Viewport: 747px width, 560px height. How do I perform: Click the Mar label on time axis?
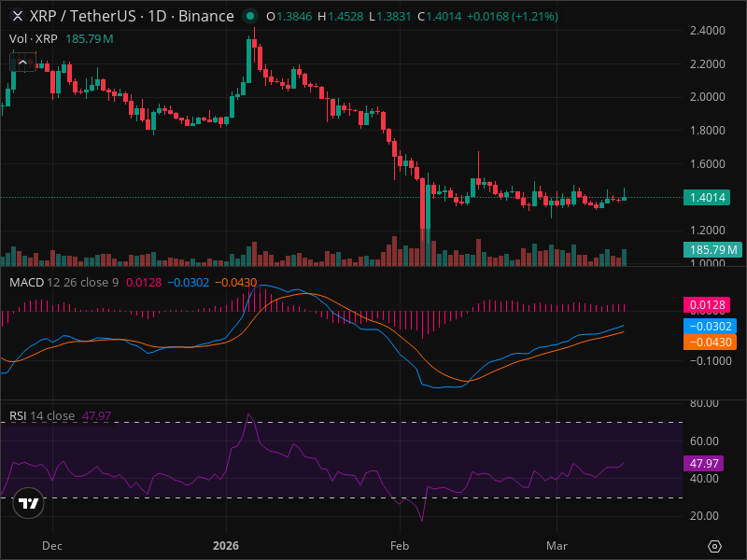557,546
